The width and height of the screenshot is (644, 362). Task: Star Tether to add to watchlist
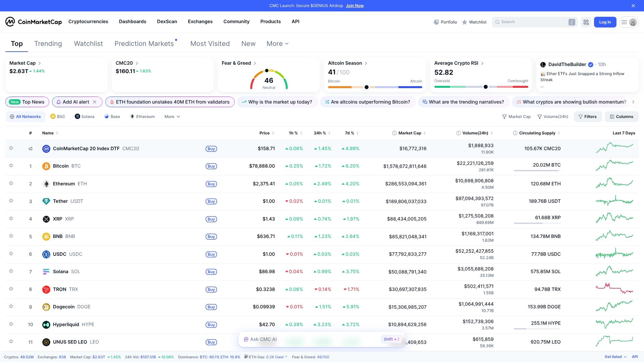click(x=11, y=201)
